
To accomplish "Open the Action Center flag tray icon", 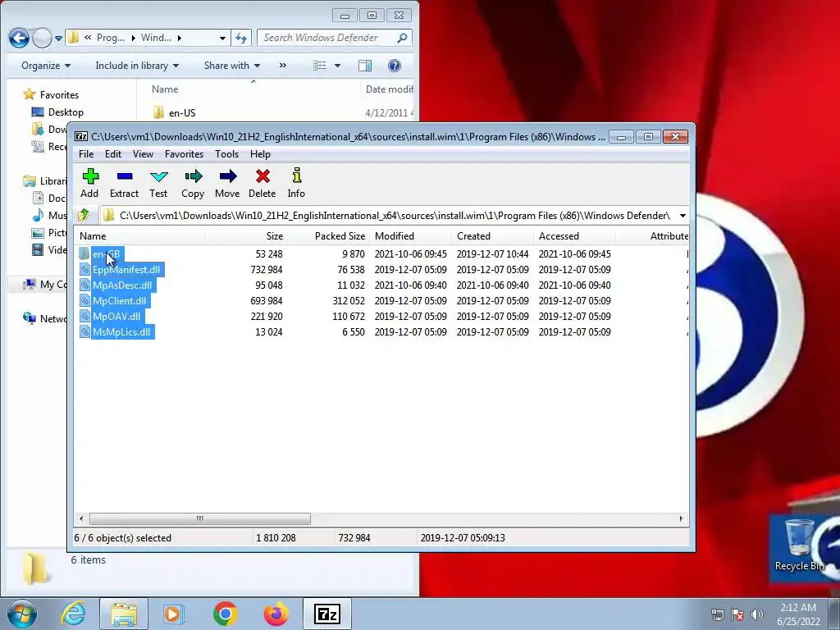I will (x=737, y=614).
